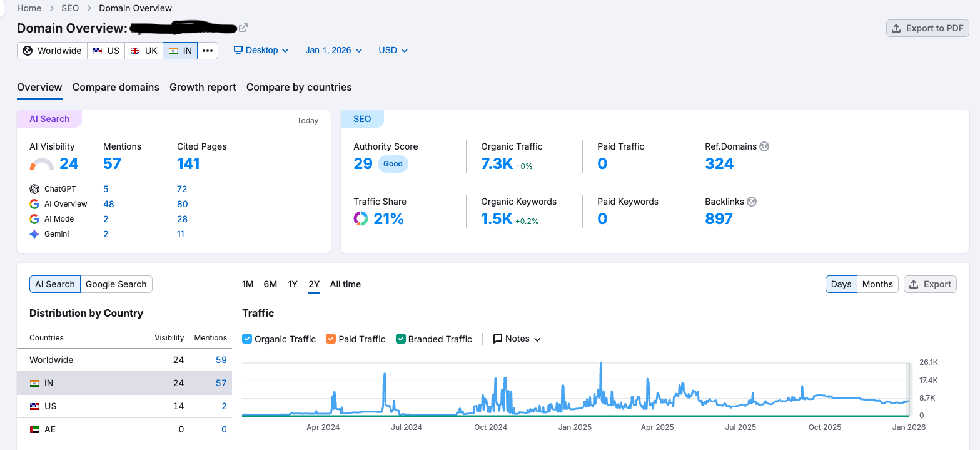The width and height of the screenshot is (980, 450).
Task: Select the IN country filter
Action: [180, 51]
